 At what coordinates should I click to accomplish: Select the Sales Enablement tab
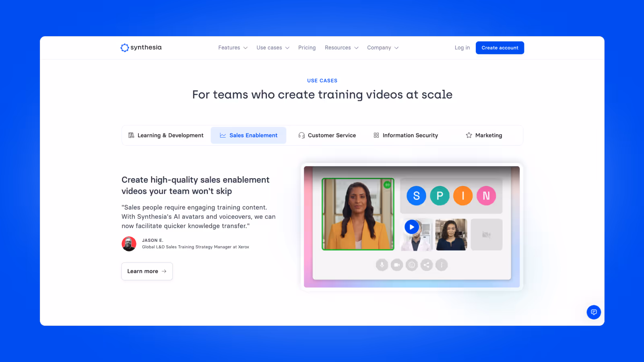(x=248, y=136)
